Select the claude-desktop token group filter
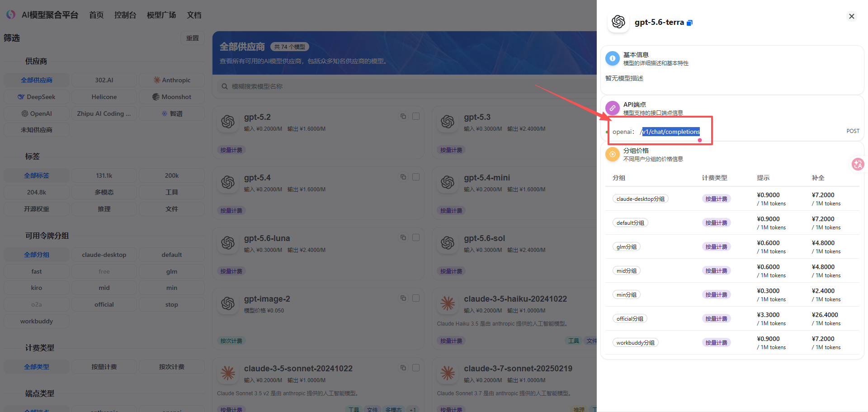The image size is (868, 412). click(104, 255)
